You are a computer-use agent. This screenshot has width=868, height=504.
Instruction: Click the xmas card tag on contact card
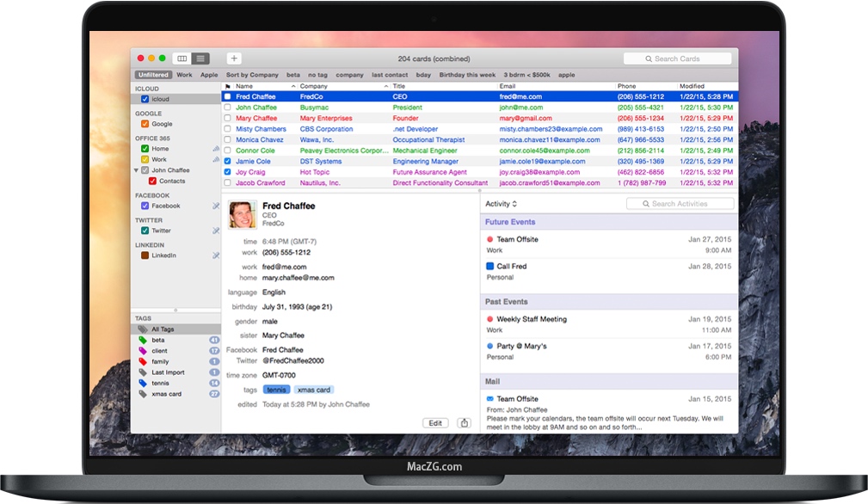click(x=313, y=390)
